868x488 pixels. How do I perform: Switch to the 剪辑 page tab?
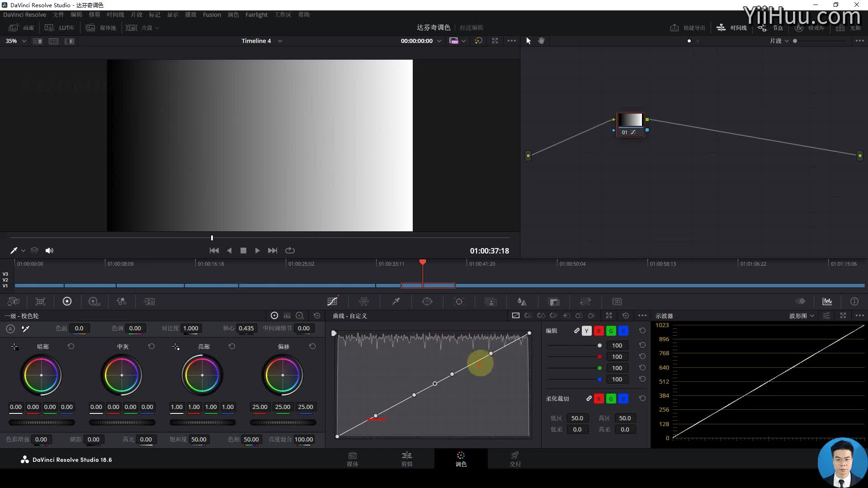[407, 459]
